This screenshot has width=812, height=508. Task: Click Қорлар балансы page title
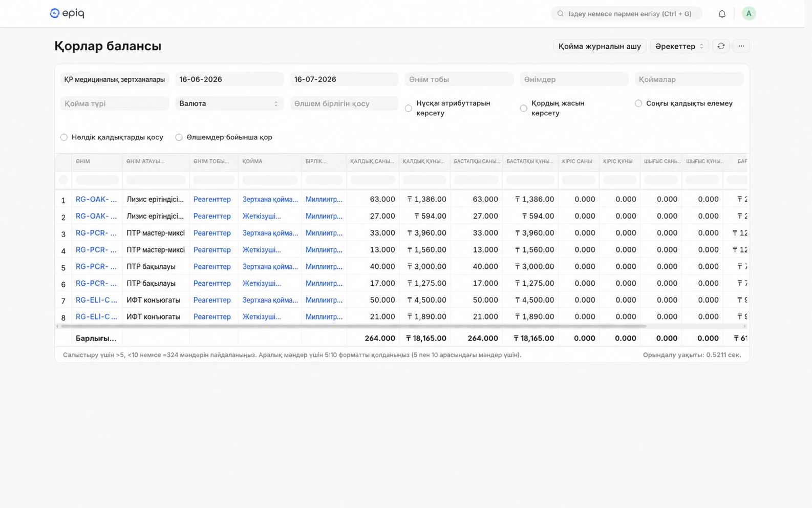[108, 46]
